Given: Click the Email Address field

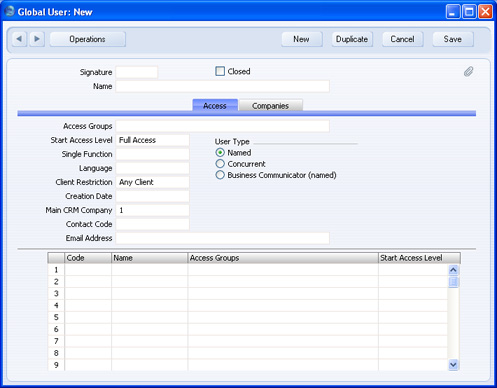Looking at the screenshot, I should tap(223, 238).
